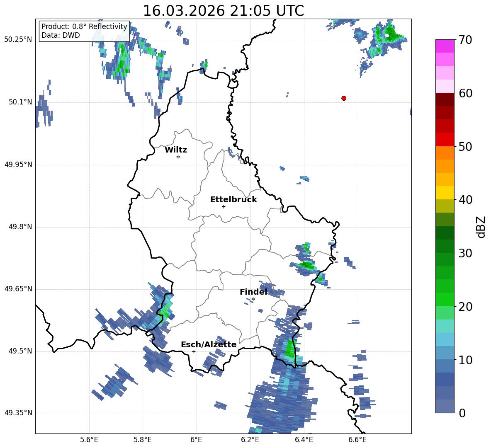The height and width of the screenshot is (448, 491).
Task: Click the 'Product: 0.8° Reflectivity' legend text
Action: coord(84,27)
